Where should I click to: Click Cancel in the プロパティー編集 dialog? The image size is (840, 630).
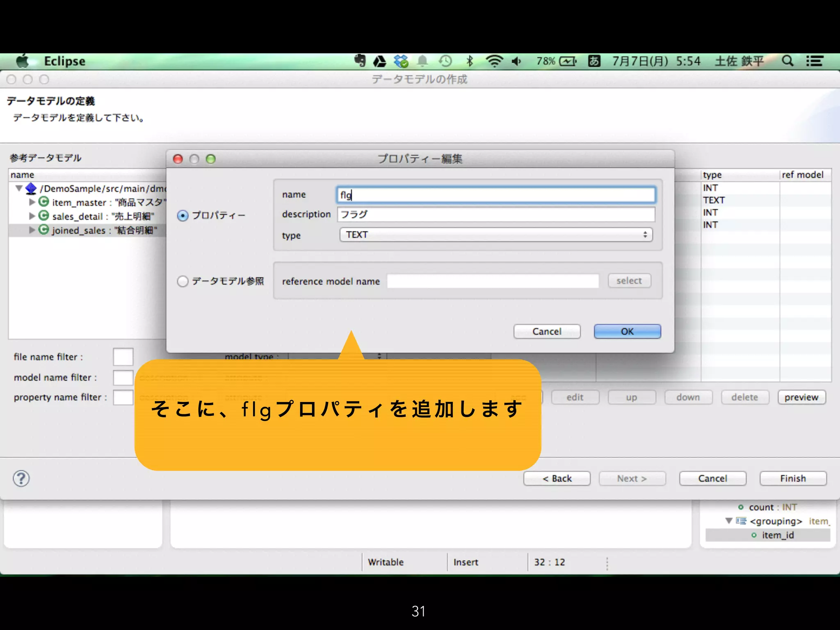click(x=547, y=331)
